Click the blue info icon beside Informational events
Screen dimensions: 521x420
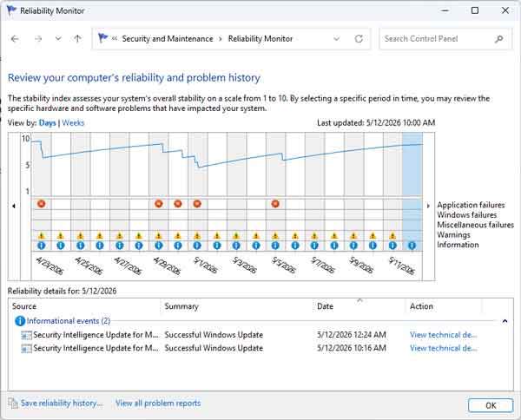[20, 321]
